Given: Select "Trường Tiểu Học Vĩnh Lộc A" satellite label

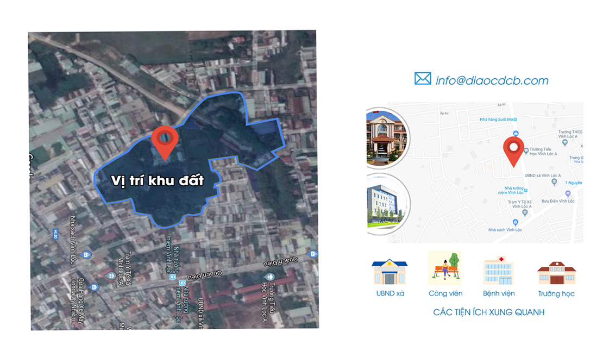Looking at the screenshot, I should pos(268,302).
